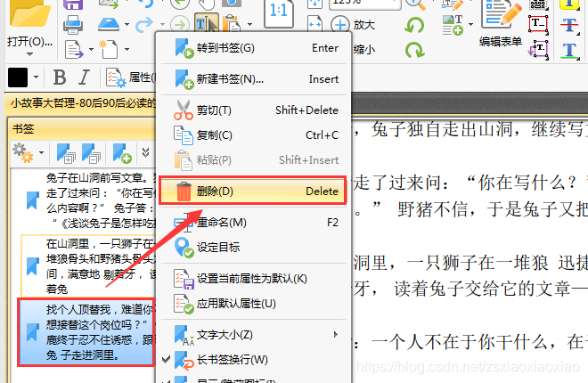Select the Underline text tool
Image resolution: width=588 pixels, height=383 pixels.
[x=569, y=50]
